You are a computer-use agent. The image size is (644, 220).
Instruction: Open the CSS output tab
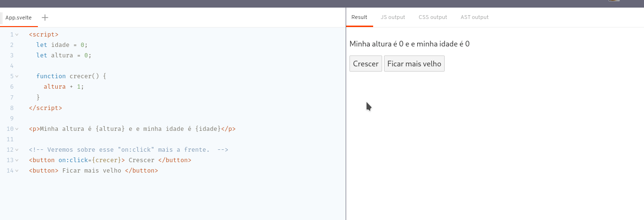(x=433, y=17)
